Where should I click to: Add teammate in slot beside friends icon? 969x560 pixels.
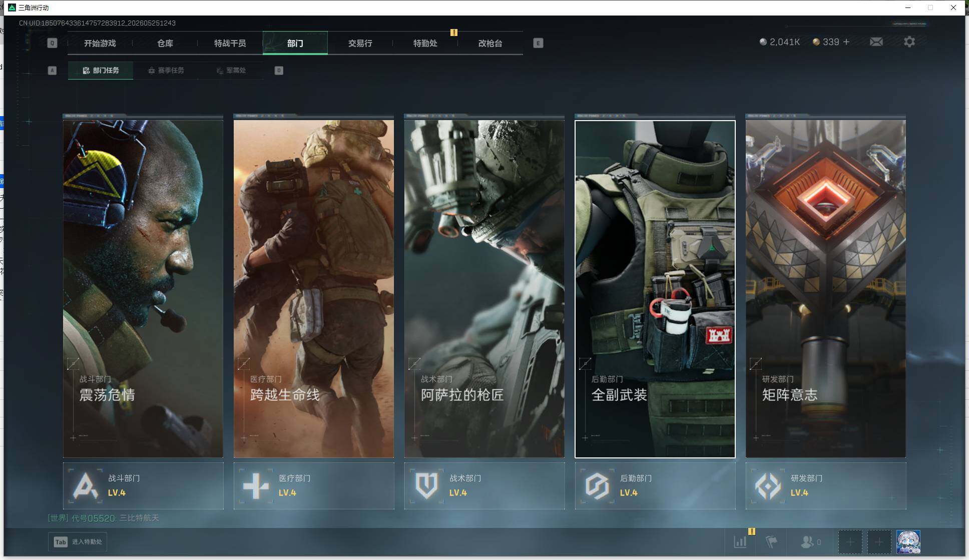click(850, 542)
